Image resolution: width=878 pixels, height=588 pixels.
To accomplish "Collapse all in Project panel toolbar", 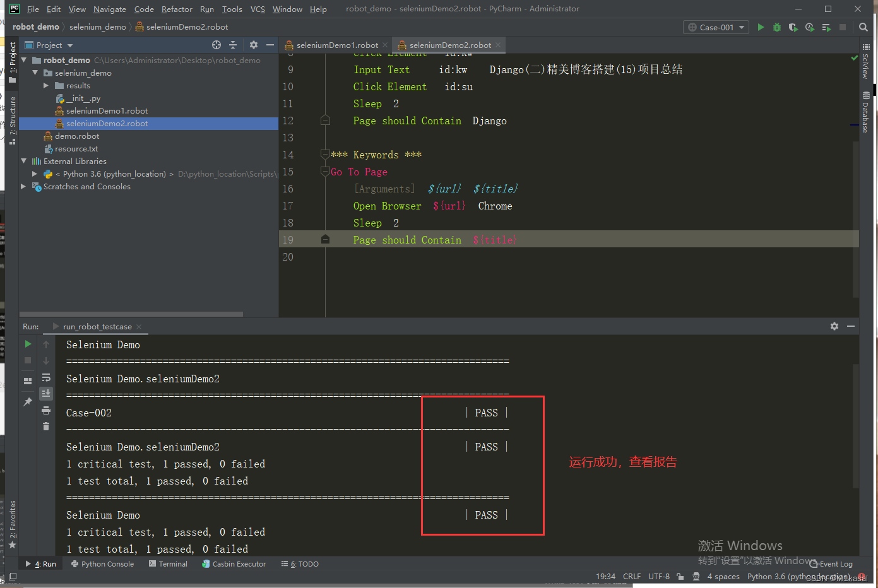I will click(x=233, y=45).
